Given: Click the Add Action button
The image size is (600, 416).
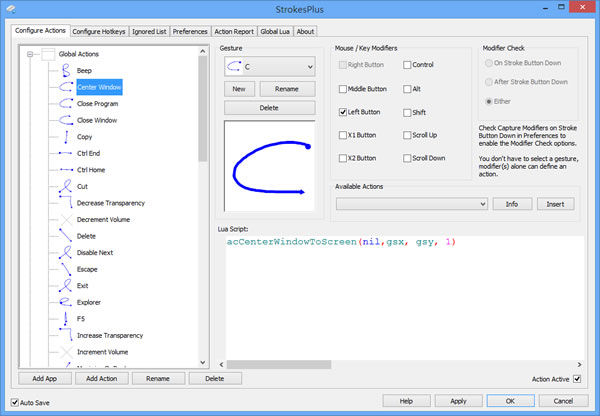Looking at the screenshot, I should (x=103, y=379).
